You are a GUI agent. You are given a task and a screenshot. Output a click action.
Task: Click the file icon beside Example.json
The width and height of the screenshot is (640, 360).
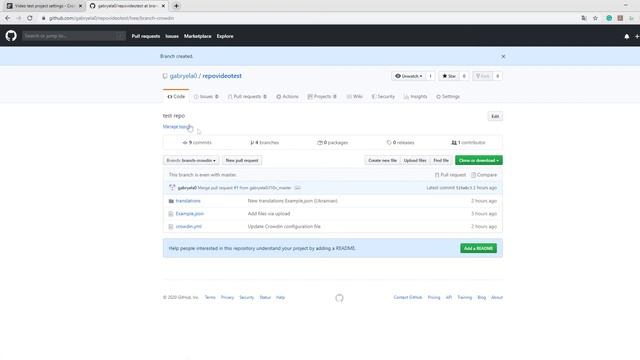(x=171, y=214)
